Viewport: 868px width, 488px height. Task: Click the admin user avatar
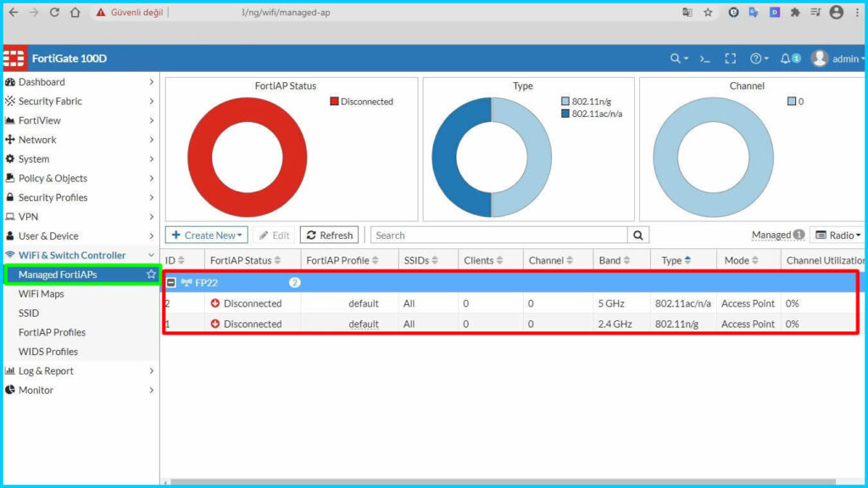tap(820, 58)
